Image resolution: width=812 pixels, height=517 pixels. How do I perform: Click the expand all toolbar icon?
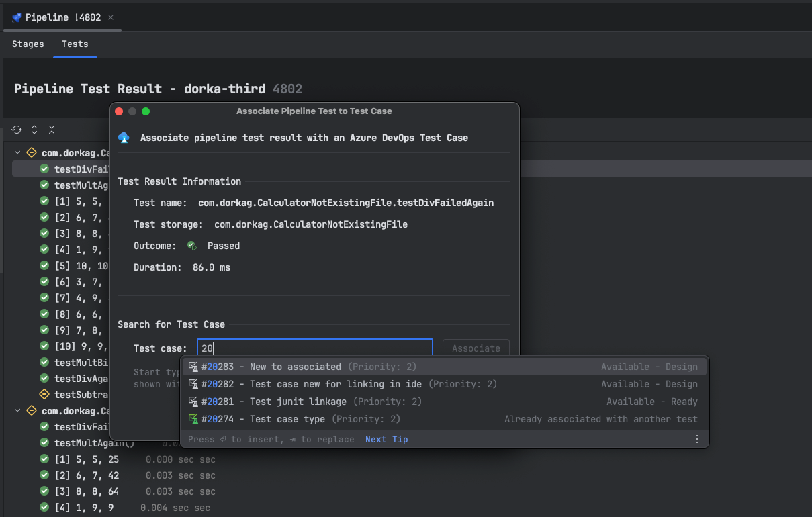[34, 130]
